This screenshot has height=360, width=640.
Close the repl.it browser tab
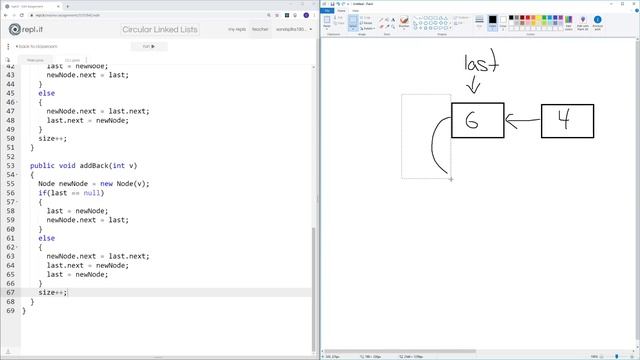[58, 6]
